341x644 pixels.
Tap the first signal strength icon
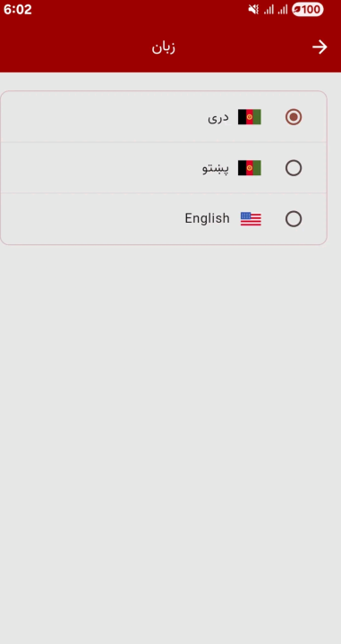tap(269, 10)
